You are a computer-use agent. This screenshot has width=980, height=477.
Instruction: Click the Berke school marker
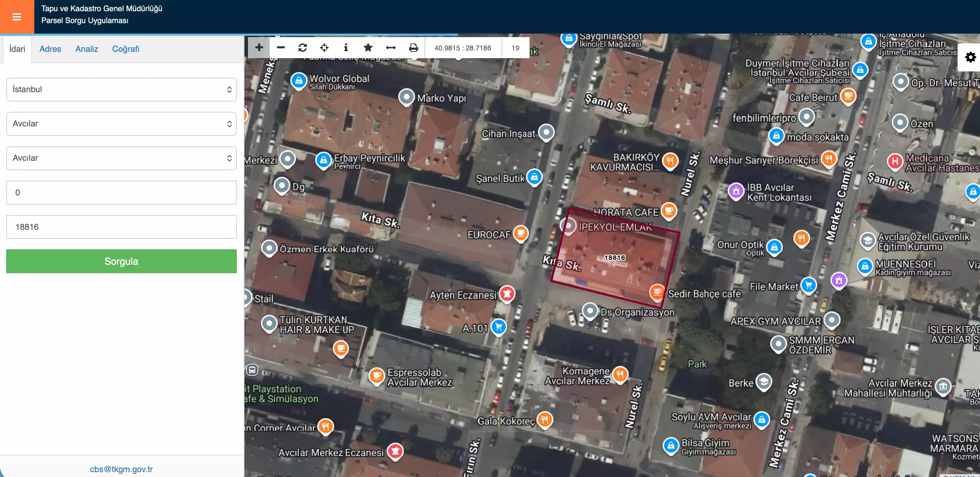pos(764,382)
